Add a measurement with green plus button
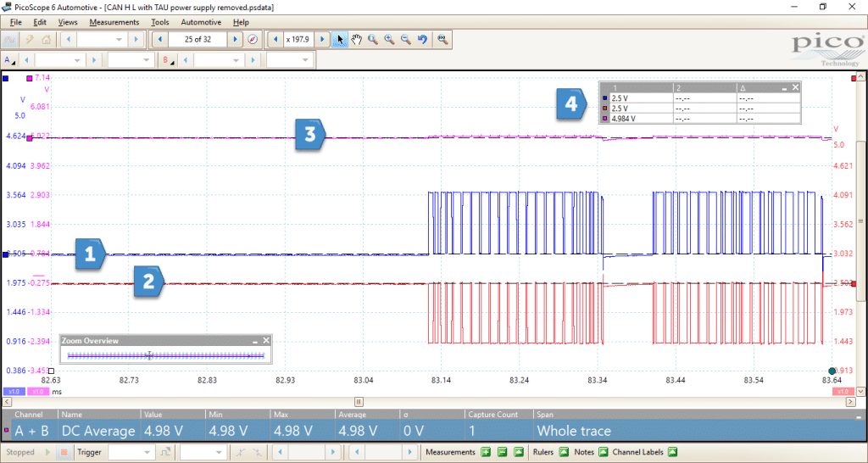The height and width of the screenshot is (463, 868). (486, 452)
